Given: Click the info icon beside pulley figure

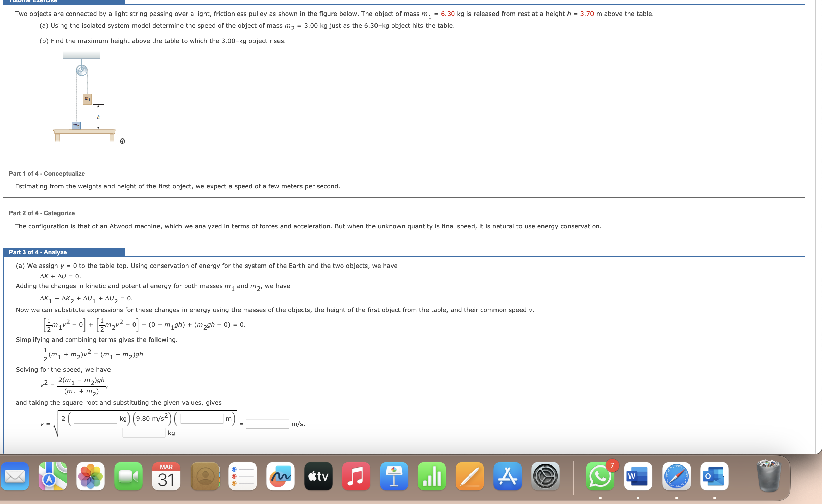Looking at the screenshot, I should 122,141.
